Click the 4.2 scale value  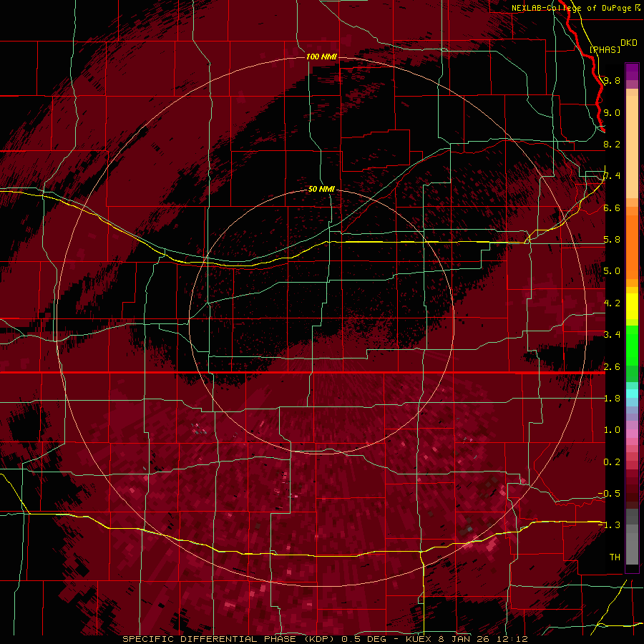pos(612,303)
